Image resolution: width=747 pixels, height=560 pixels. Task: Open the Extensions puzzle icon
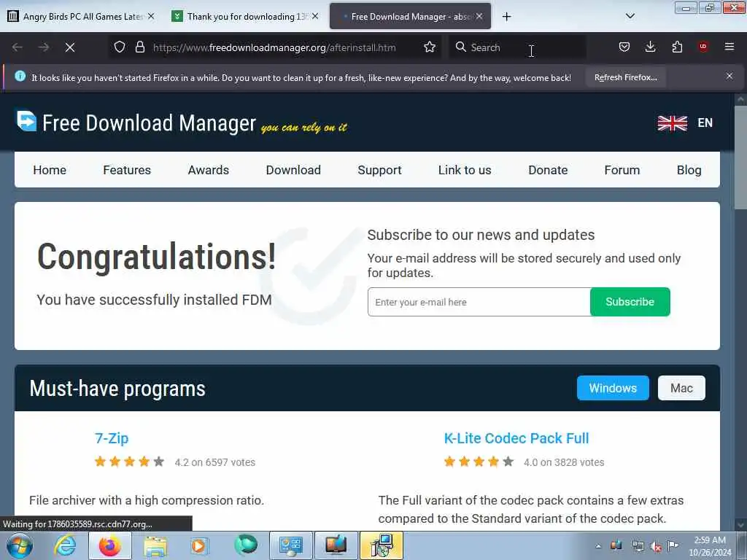[677, 47]
